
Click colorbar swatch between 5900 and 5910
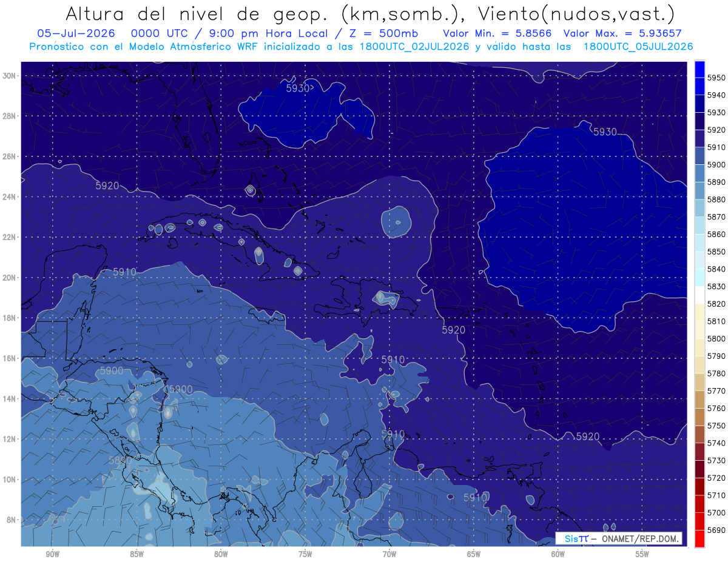pyautogui.click(x=699, y=156)
